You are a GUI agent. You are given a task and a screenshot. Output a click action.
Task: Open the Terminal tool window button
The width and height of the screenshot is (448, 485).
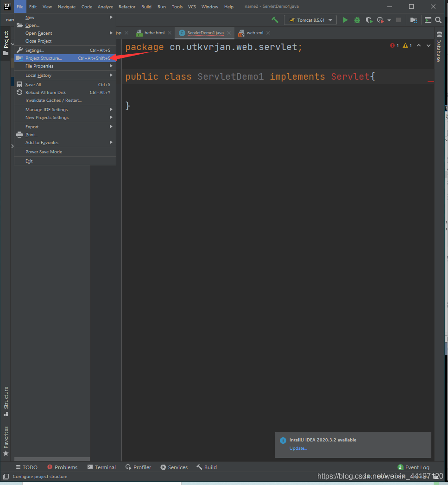click(x=101, y=467)
